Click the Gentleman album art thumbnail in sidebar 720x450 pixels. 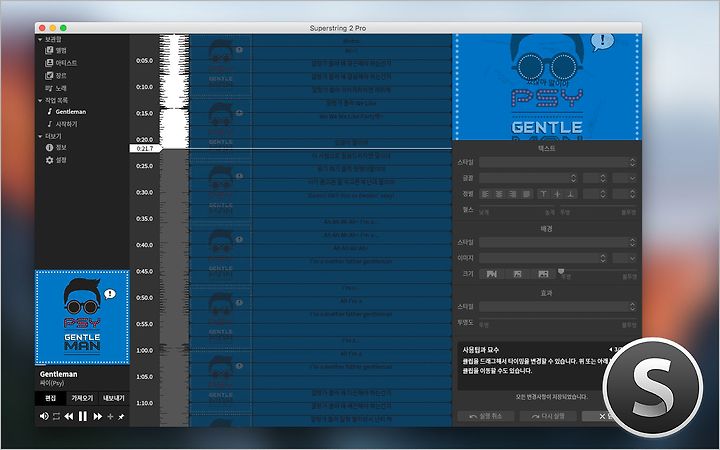click(x=82, y=317)
